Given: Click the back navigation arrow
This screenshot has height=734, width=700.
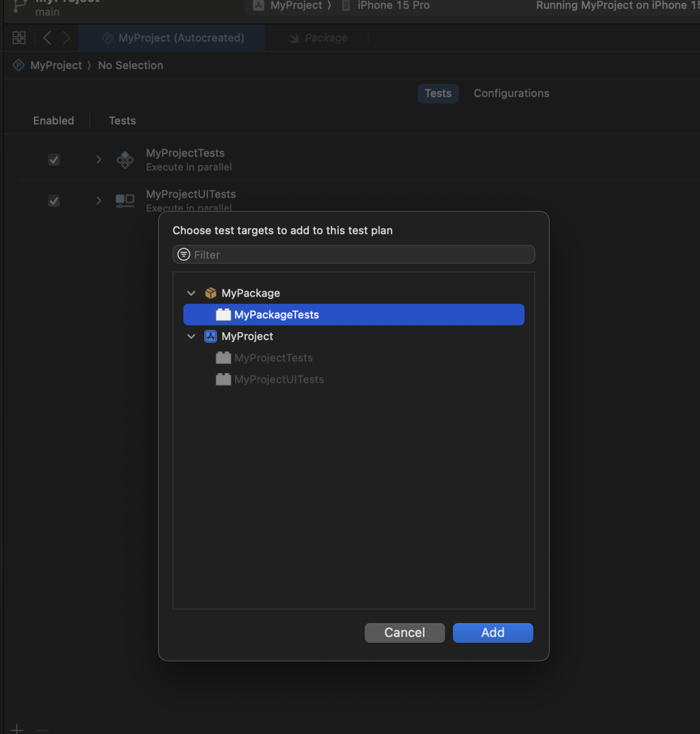Looking at the screenshot, I should (47, 37).
